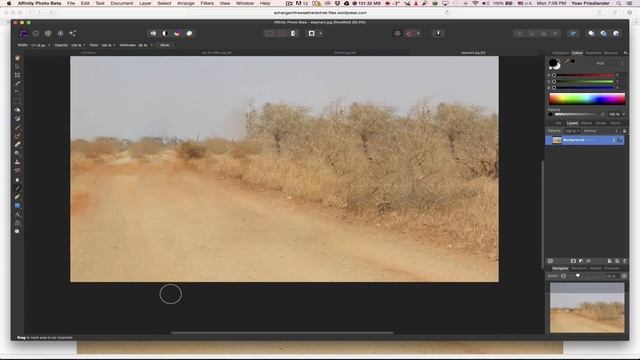Select the blue Rectangle shape tool
Image resolution: width=640 pixels, height=360 pixels.
(x=17, y=206)
